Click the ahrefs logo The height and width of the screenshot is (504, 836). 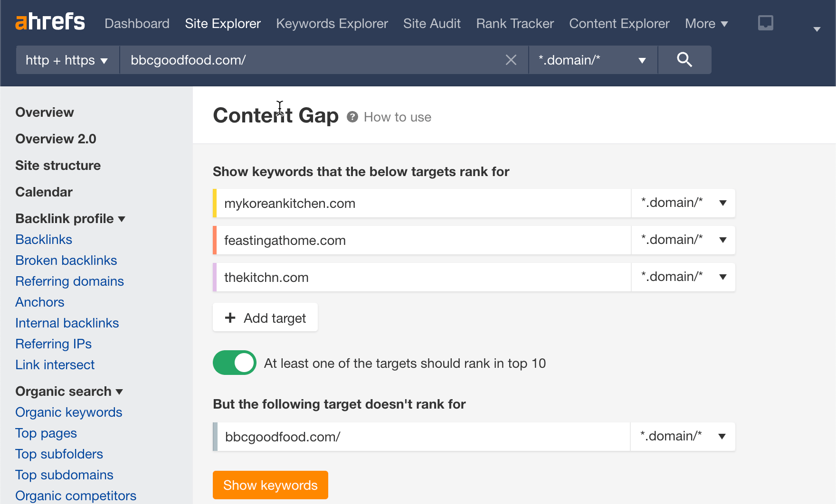pos(50,22)
